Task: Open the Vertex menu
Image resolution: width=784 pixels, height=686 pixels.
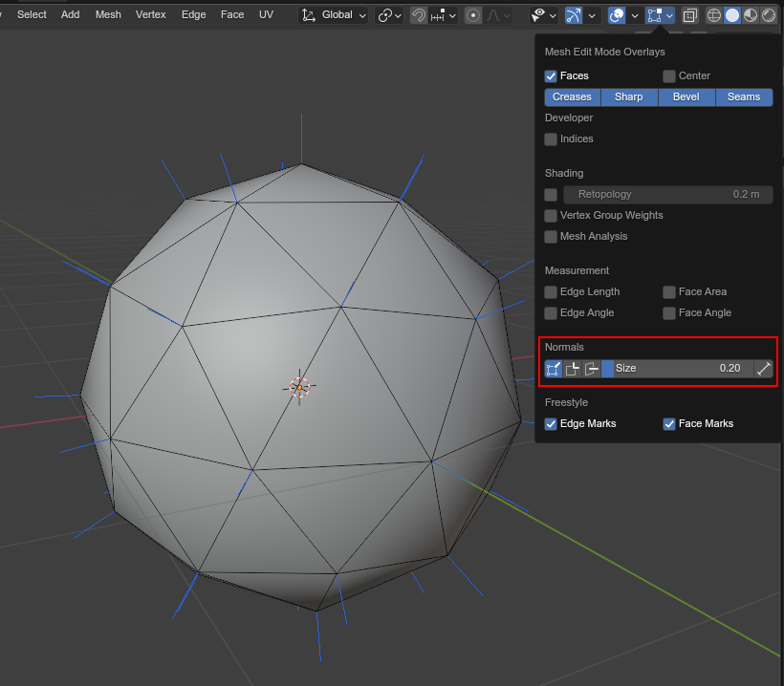Action: [150, 15]
